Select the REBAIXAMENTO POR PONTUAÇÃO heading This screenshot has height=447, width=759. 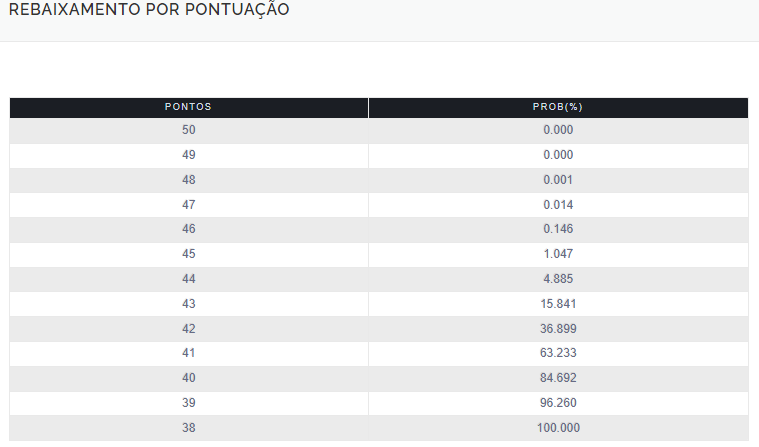[x=149, y=9]
